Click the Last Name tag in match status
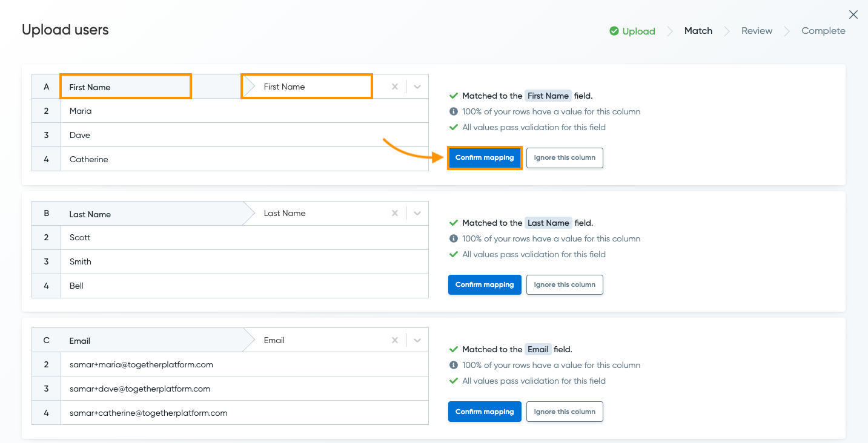Screen dimensions: 868x443 (548, 223)
